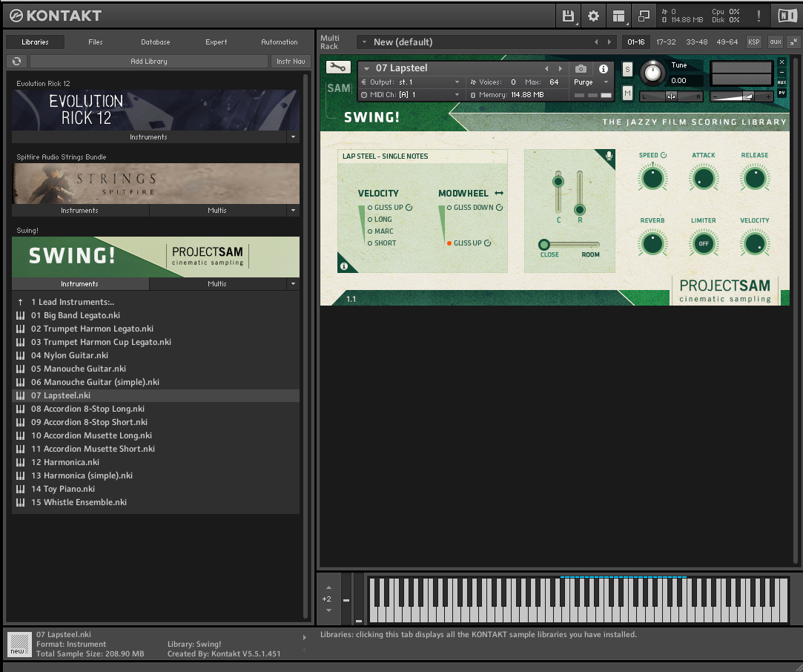Take instrument snapshot camera icon
803x672 pixels.
coord(581,69)
